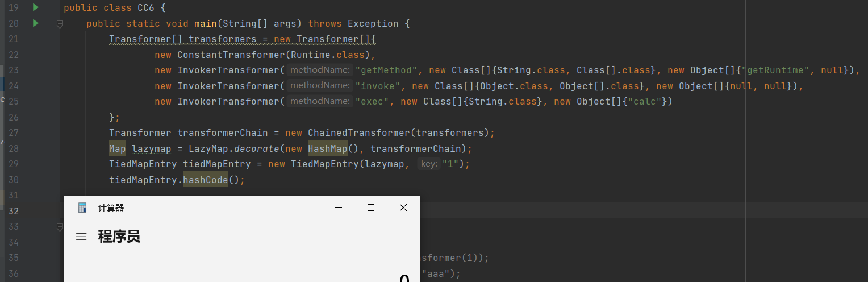Screen dimensions: 868x282
Task: Run main method via gutter arrow on line 20
Action: 36,23
